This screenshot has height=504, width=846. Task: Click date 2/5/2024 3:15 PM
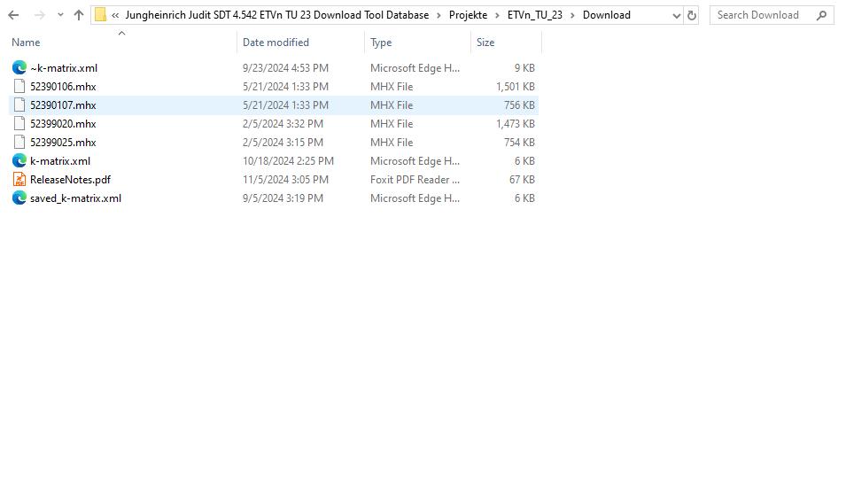tap(283, 143)
